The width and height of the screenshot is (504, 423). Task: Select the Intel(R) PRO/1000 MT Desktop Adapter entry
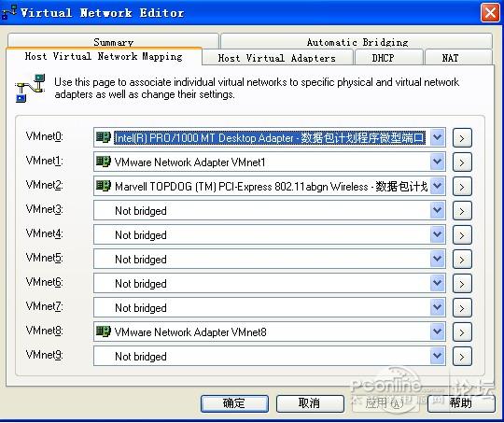(270, 137)
